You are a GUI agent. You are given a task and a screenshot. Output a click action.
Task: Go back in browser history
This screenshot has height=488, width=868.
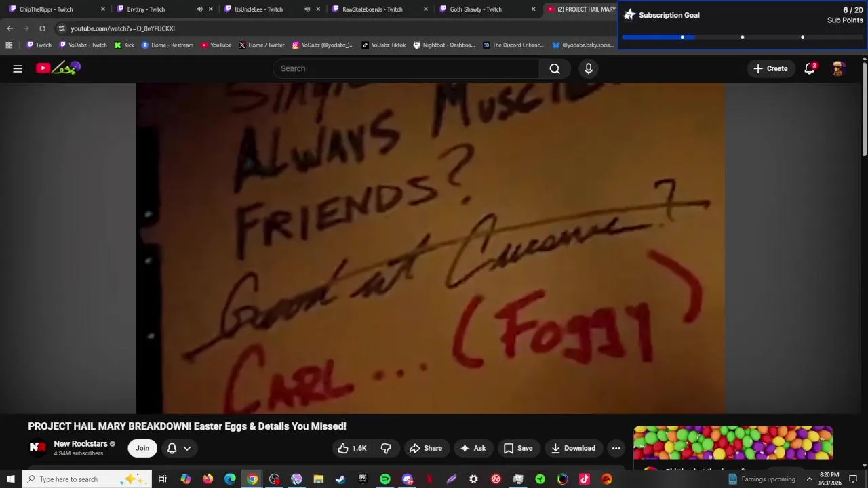pos(9,28)
